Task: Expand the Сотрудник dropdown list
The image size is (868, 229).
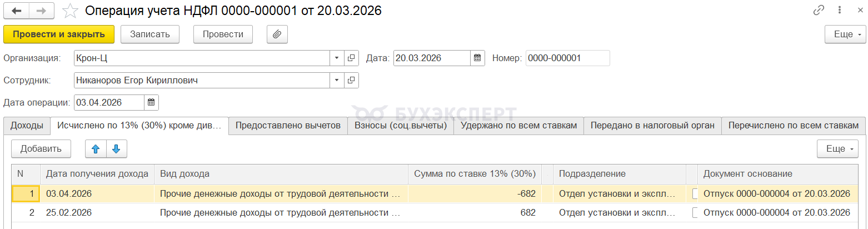Action: [x=337, y=81]
